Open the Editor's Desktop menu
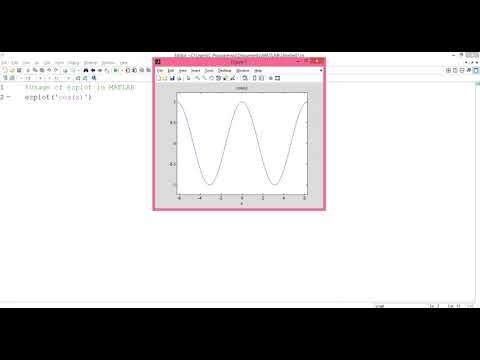 [90, 63]
